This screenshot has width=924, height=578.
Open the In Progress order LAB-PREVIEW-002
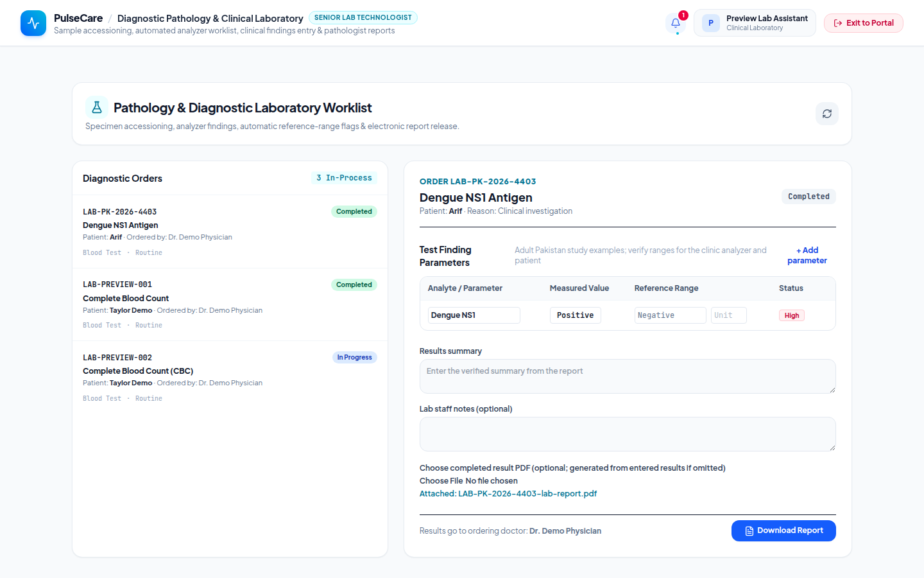pos(230,378)
